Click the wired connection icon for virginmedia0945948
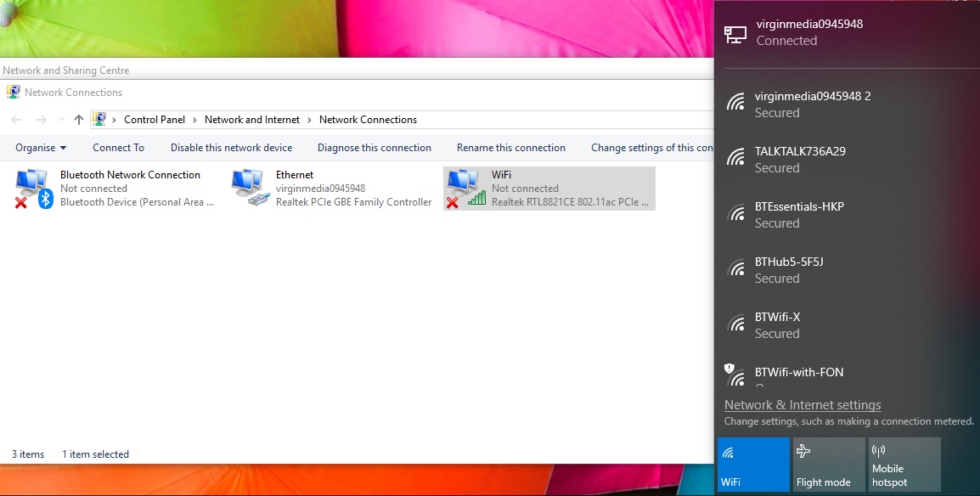Viewport: 980px width, 496px height. 735,34
